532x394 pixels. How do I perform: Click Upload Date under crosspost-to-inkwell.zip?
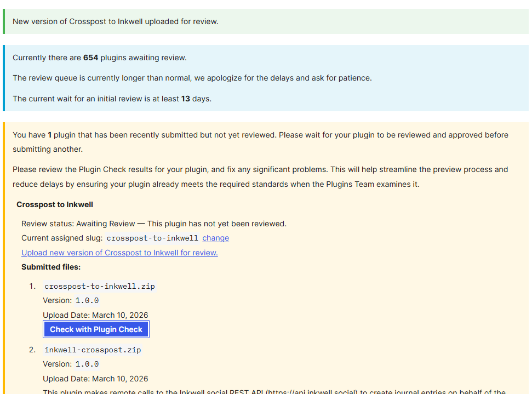pos(95,315)
